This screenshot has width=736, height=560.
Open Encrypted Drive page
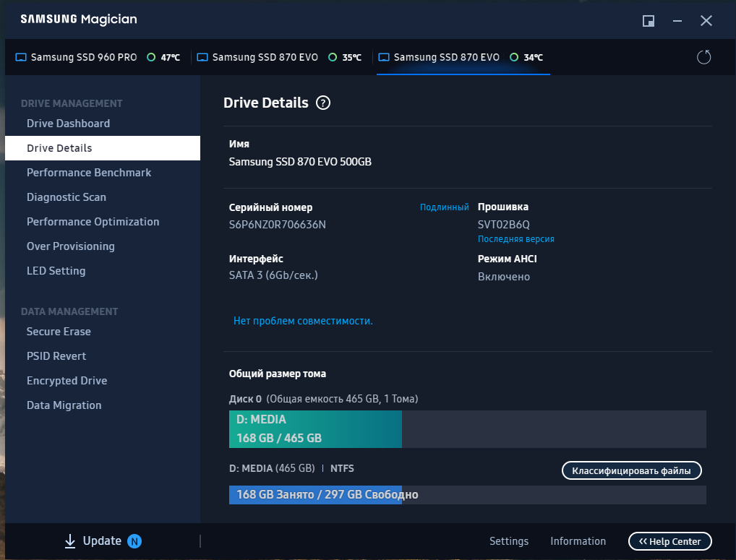(103, 381)
